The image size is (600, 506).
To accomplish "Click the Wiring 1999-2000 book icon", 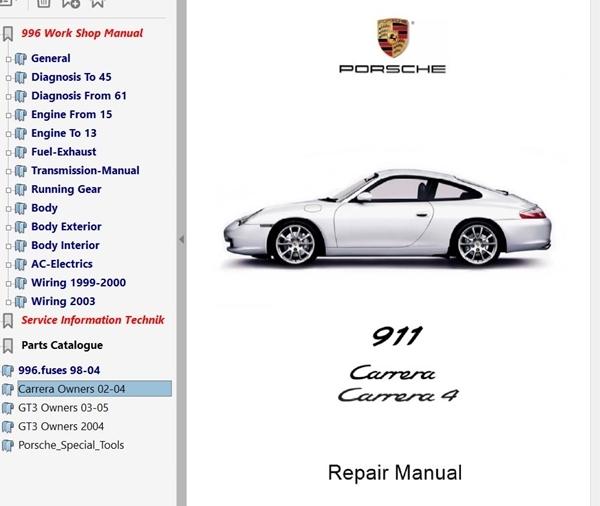I will 21,283.
